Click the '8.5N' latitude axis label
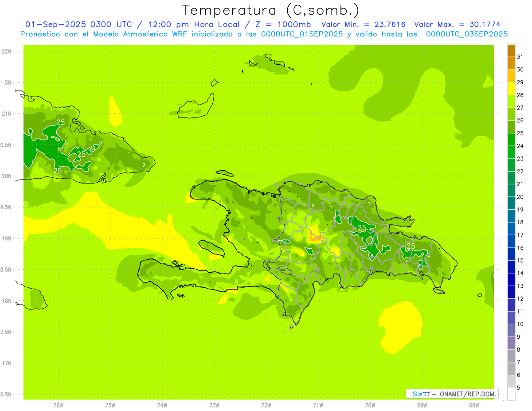Viewport: 532px width, 411px height. pyautogui.click(x=7, y=270)
